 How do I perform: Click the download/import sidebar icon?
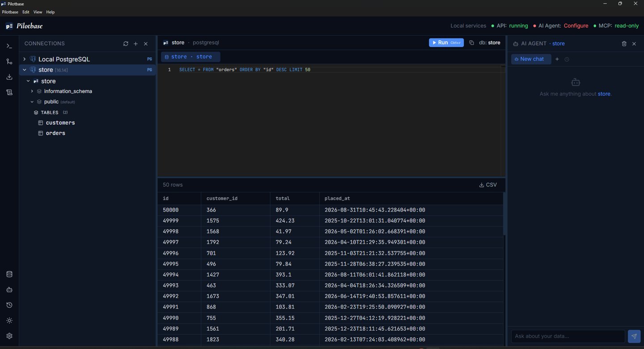pos(9,77)
